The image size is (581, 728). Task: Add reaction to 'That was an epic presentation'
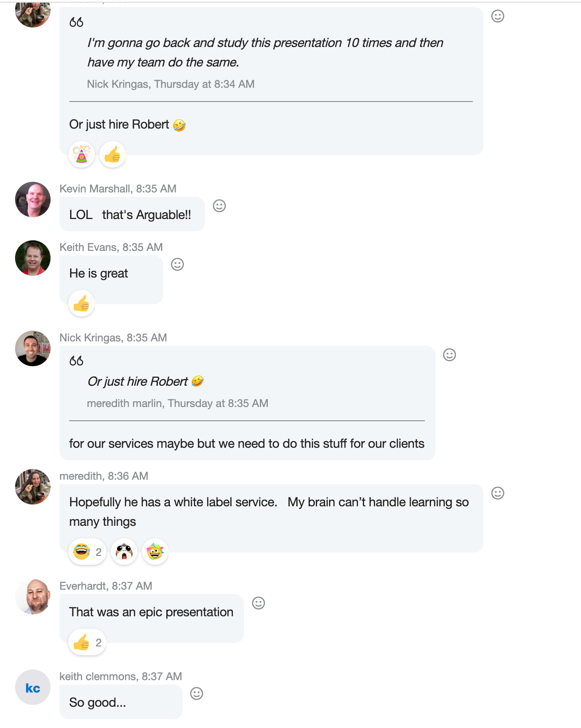pos(258,603)
